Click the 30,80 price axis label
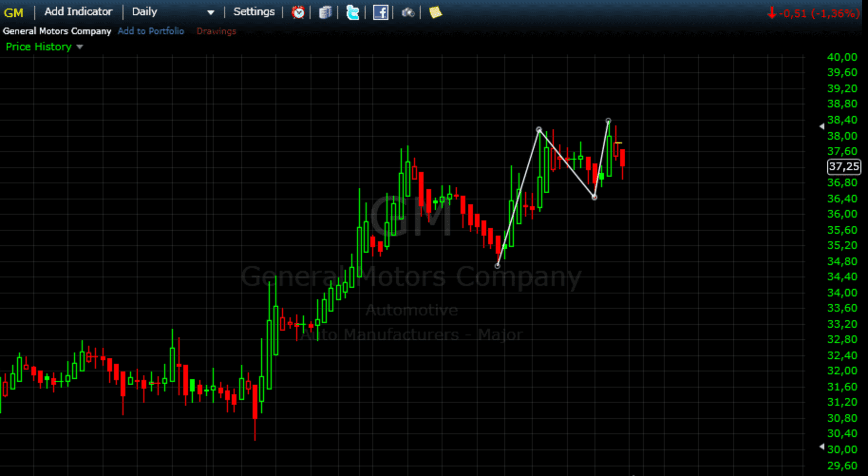This screenshot has height=476, width=868. 842,418
